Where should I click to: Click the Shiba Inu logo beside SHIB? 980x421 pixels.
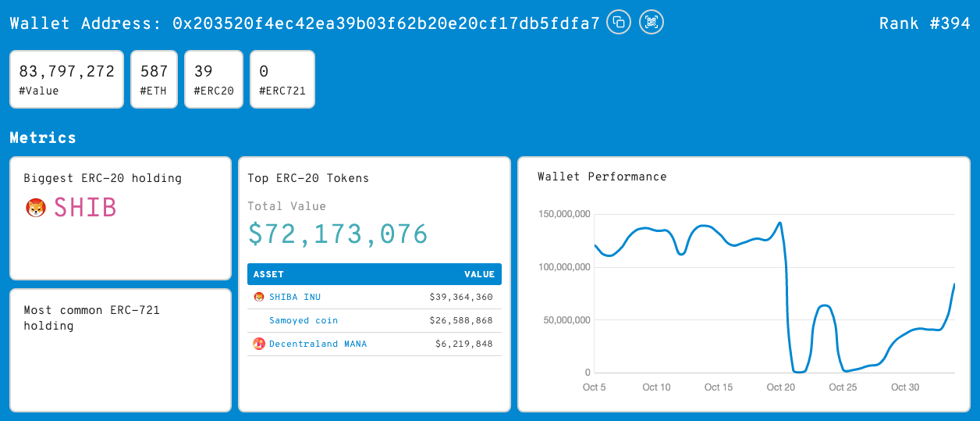tap(36, 208)
